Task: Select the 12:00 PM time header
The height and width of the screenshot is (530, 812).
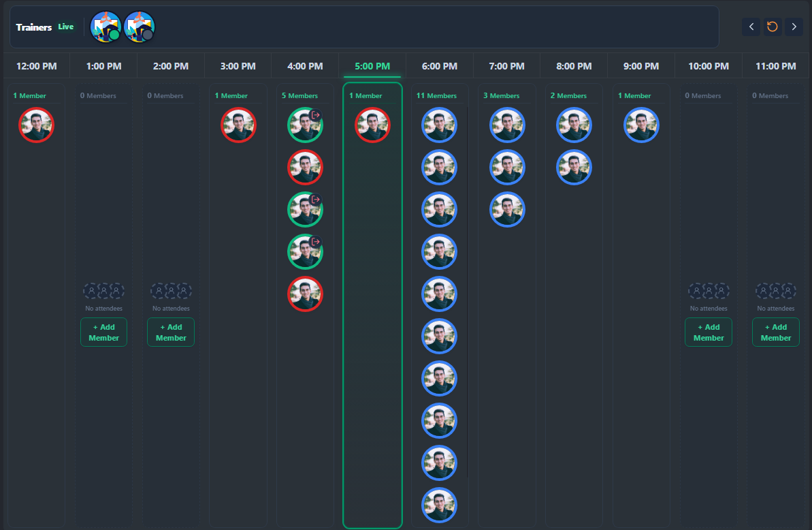Action: tap(36, 66)
